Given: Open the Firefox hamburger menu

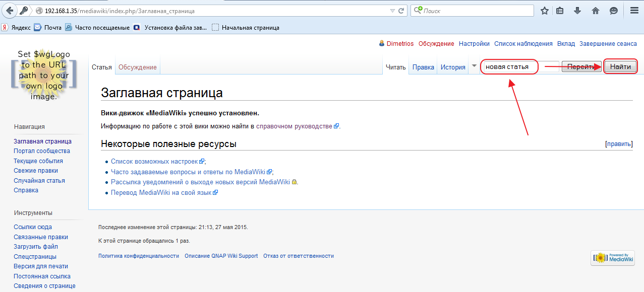Looking at the screenshot, I should click(x=634, y=11).
